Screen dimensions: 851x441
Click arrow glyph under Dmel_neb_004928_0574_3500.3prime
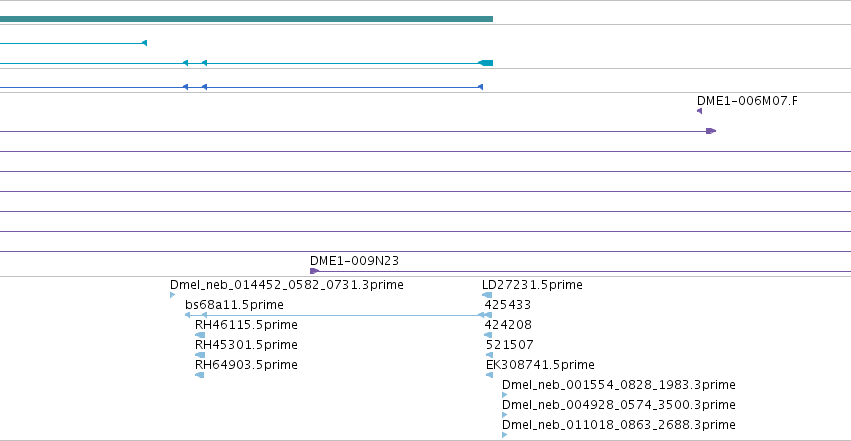[505, 415]
